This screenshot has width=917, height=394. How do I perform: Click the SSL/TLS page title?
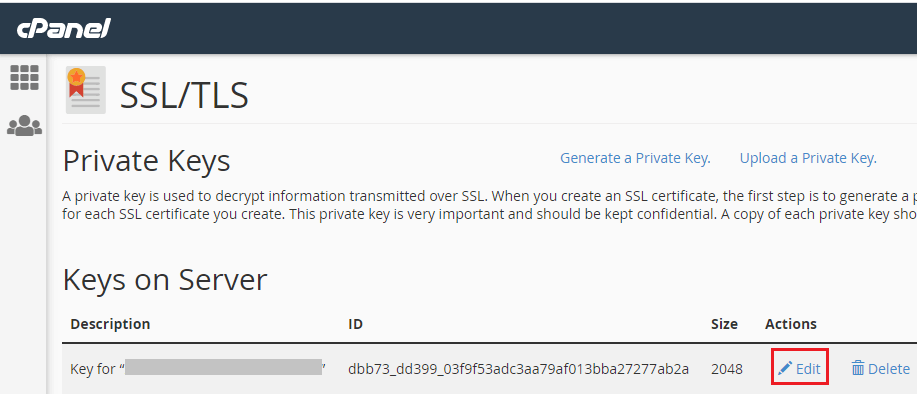[184, 95]
